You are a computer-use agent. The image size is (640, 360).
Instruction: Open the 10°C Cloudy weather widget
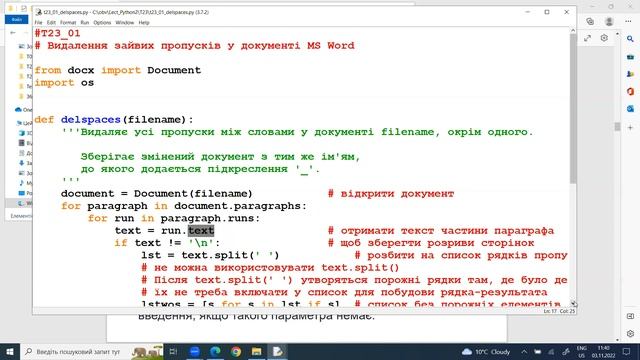486,351
